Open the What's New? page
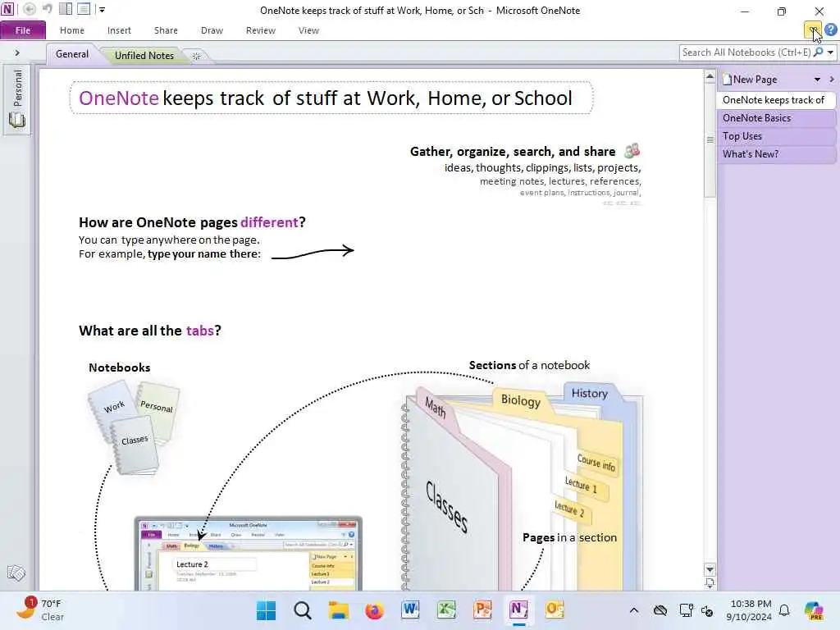This screenshot has width=840, height=630. click(776, 154)
